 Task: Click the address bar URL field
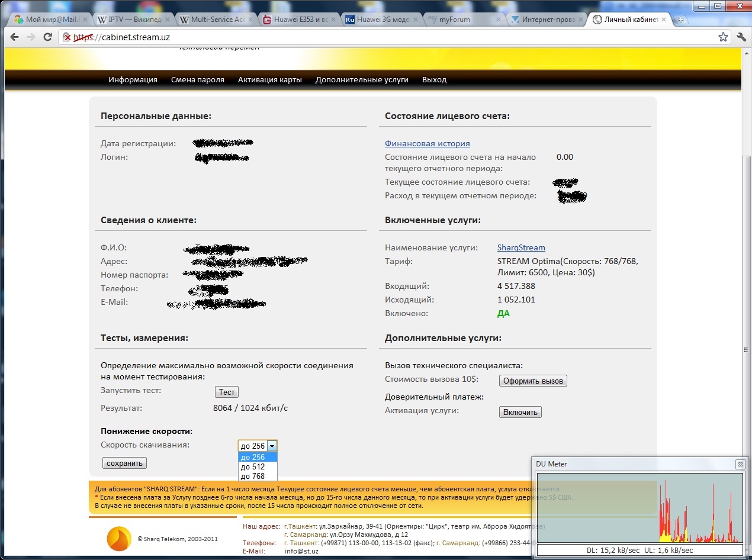tap(385, 37)
